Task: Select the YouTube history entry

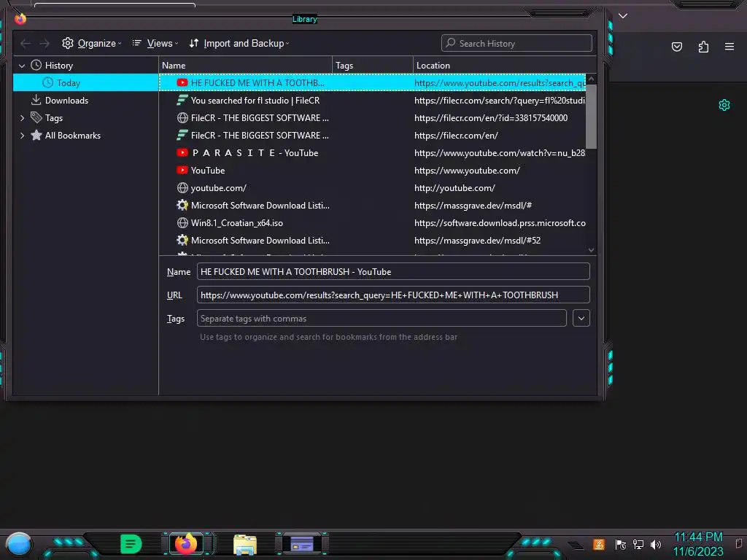Action: coord(372,171)
